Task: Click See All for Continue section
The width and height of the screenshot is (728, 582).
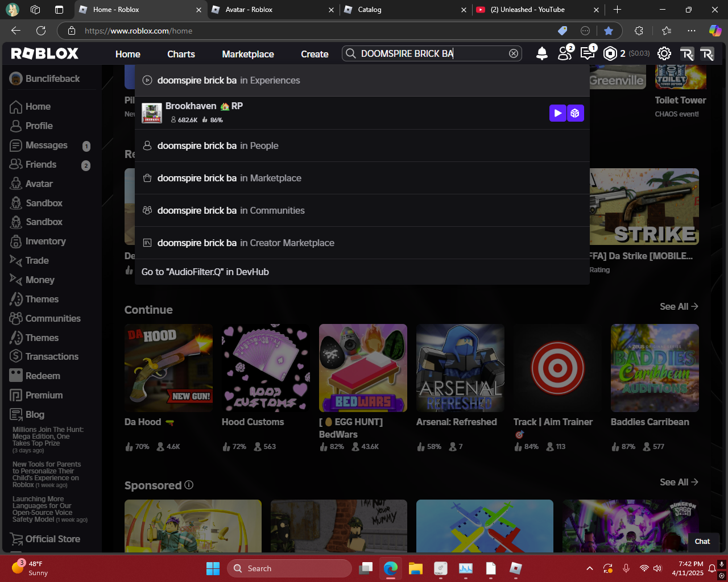Action: 679,306
